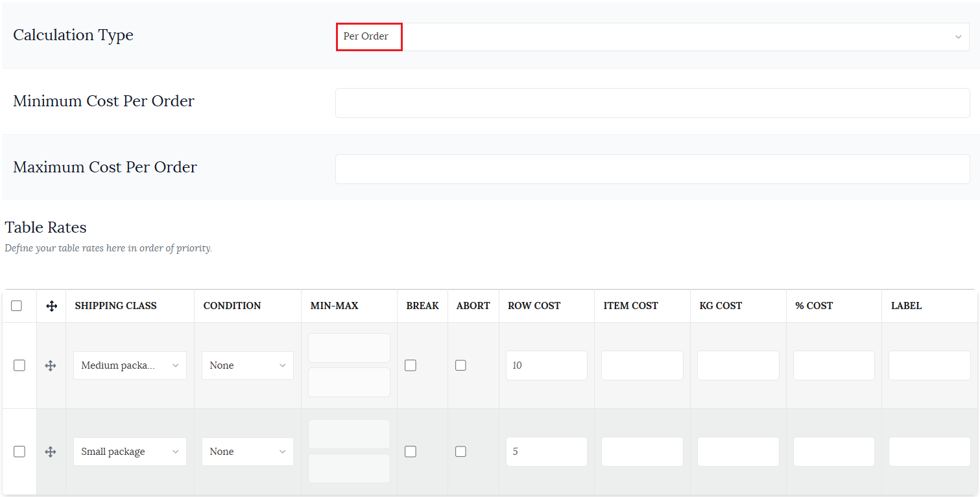
Task: Tick the select-all checkbox in table header
Action: 17,306
